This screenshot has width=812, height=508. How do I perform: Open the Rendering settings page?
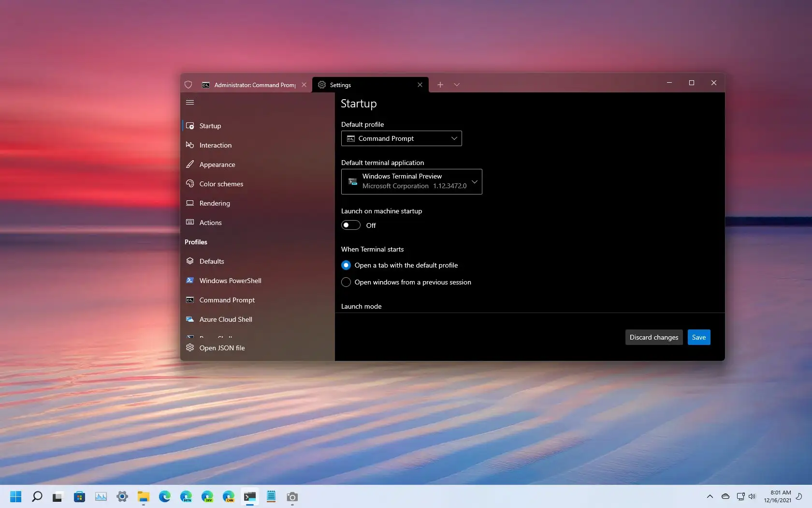tap(257, 203)
